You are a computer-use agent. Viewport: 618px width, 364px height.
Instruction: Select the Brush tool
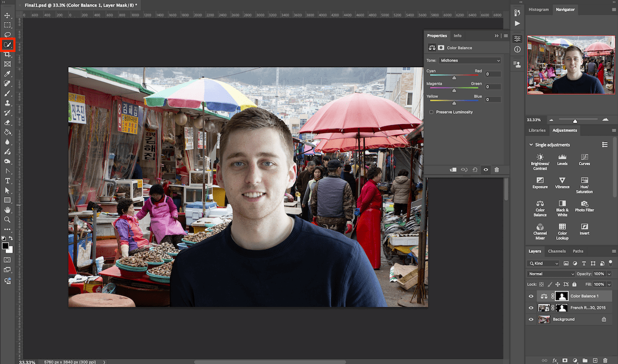[7, 94]
